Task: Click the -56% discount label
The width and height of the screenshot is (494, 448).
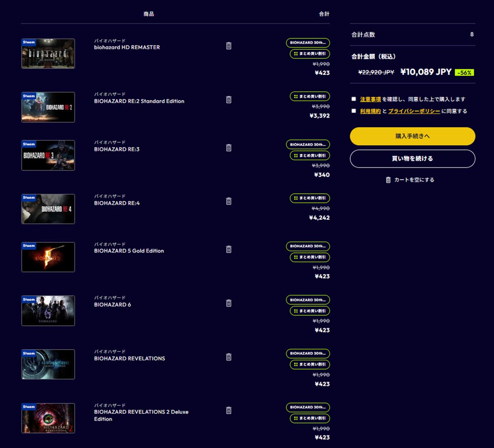Action: click(x=464, y=73)
